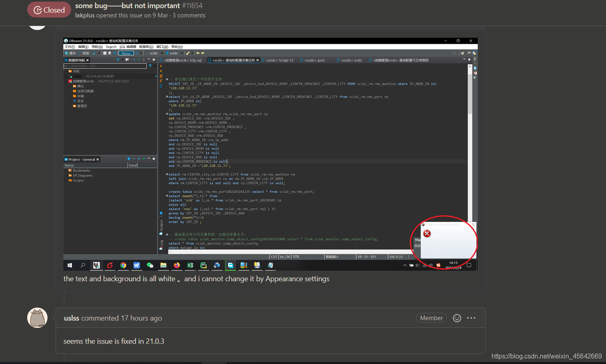This screenshot has height=364, width=606.
Task: Open the lxkplus user profile link
Action: tap(85, 15)
